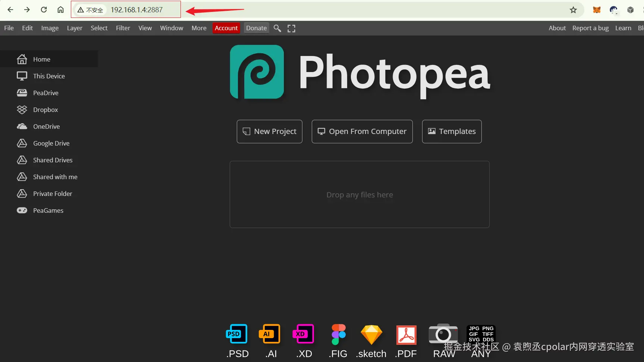Open the About link
644x362 pixels.
[557, 28]
